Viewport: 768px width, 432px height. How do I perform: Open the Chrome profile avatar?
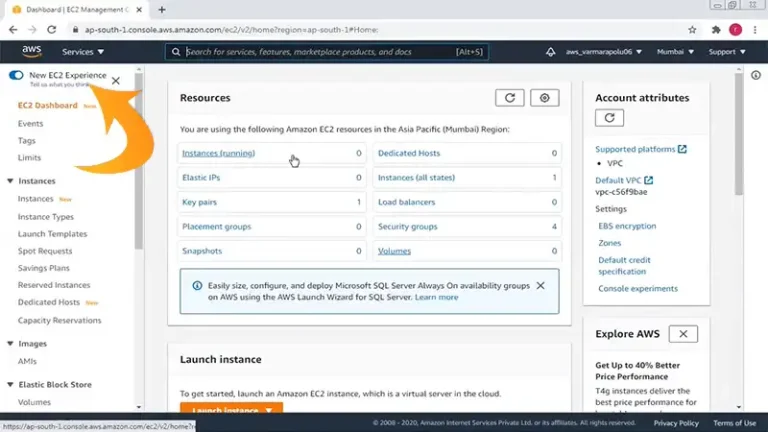pyautogui.click(x=735, y=30)
